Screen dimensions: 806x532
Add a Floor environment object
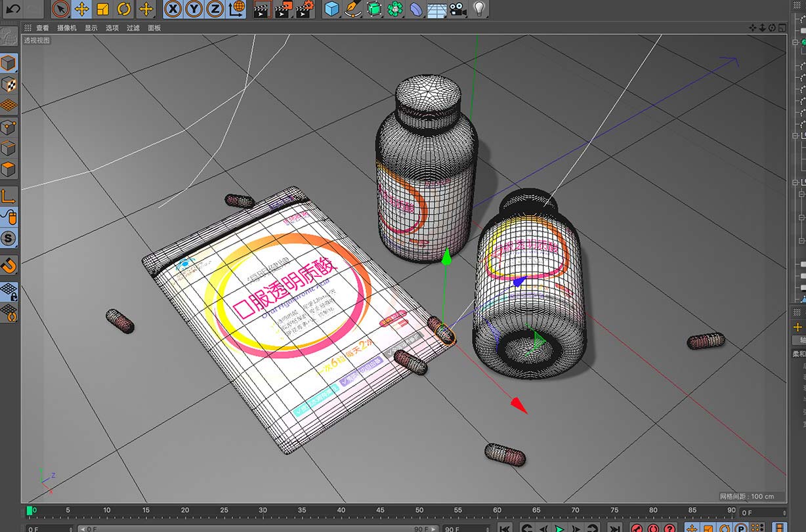[x=437, y=9]
